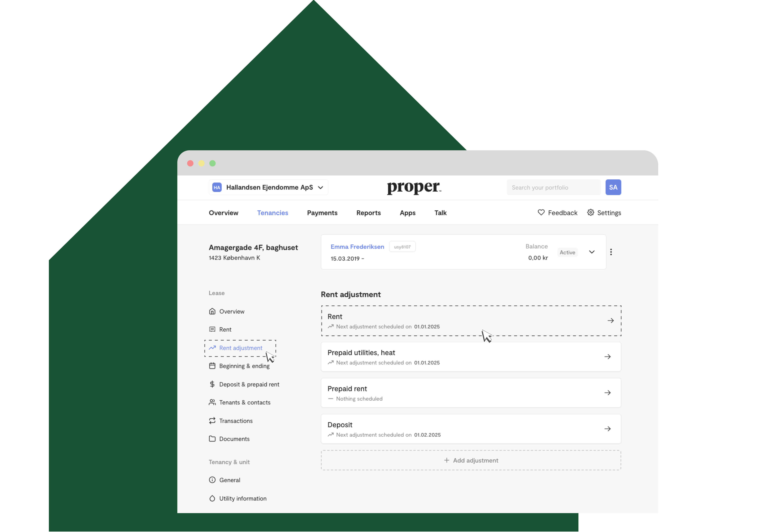760x532 pixels.
Task: Click the Amagergade 4F, baghuset address heading
Action: coord(253,248)
